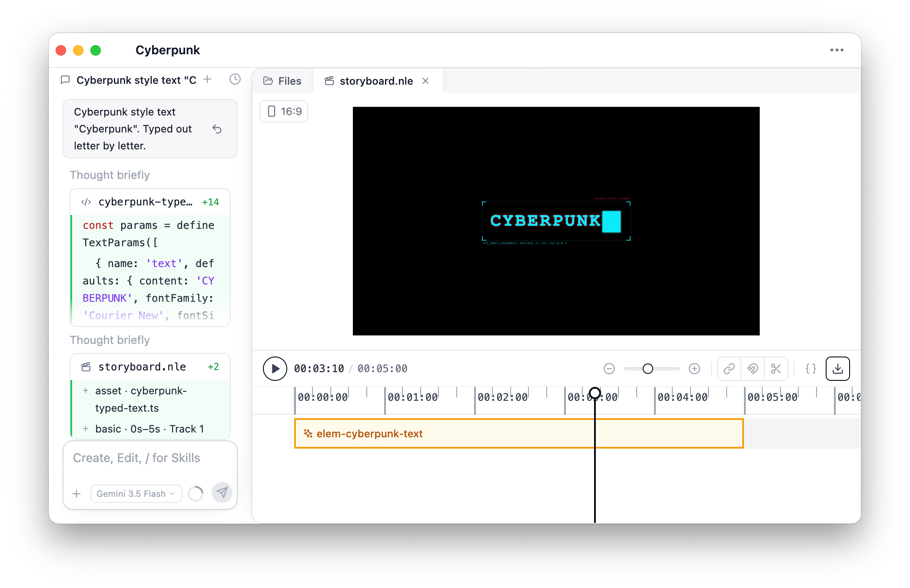Screen dimensions: 910x588
Task: Switch to the Files tab
Action: click(282, 81)
